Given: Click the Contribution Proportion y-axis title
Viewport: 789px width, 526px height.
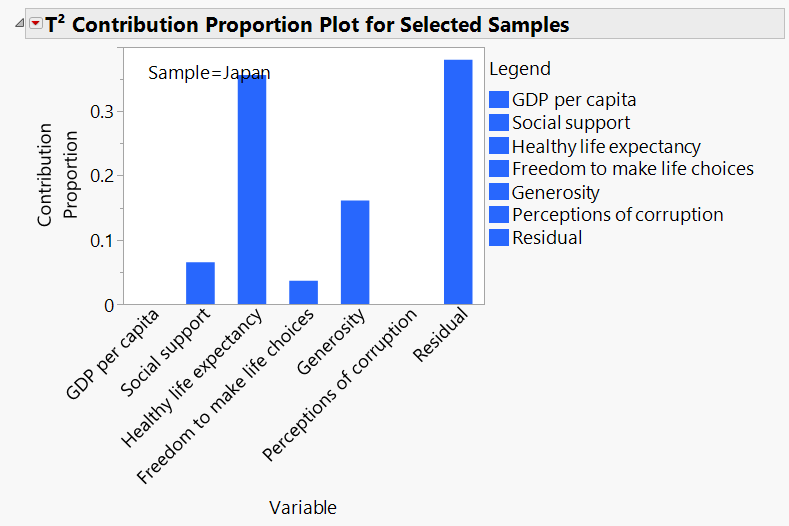Looking at the screenshot, I should click(x=57, y=174).
